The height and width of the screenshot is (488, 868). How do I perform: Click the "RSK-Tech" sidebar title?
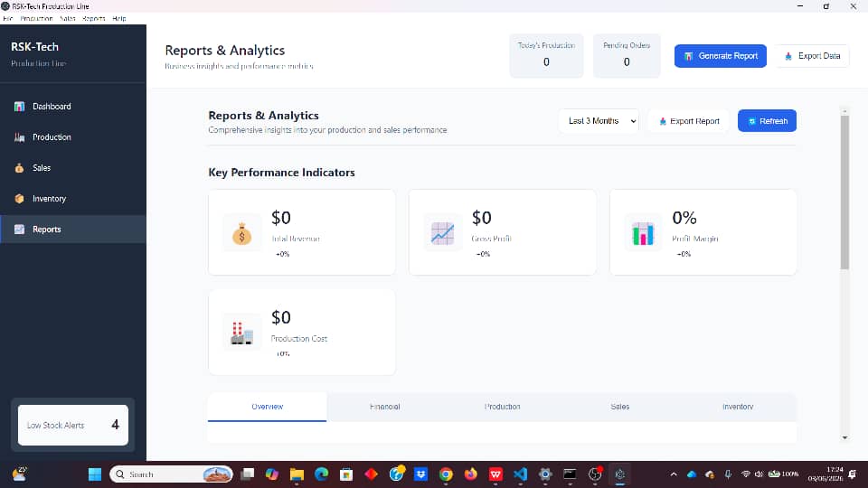pos(35,47)
